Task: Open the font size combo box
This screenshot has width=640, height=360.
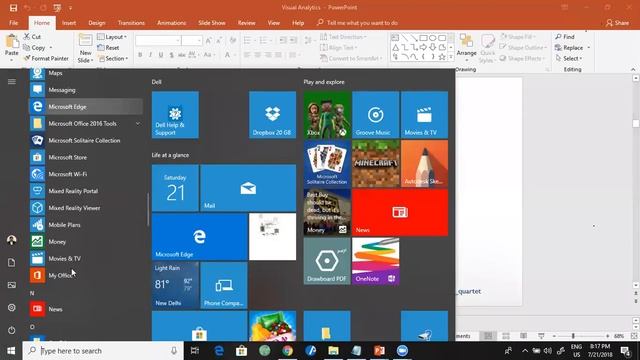Action: click(192, 40)
